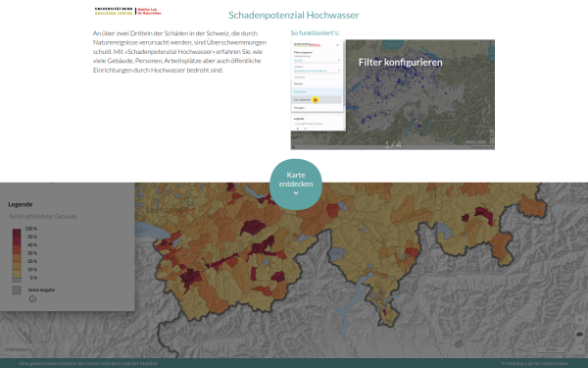Open the Universität Bern Oeschger Centre logo
Image resolution: width=588 pixels, height=368 pixels.
click(114, 11)
